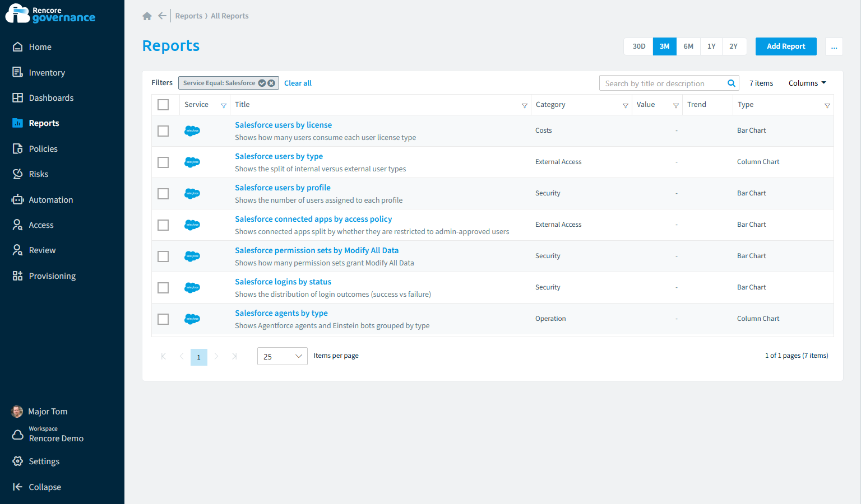
Task: Click the Automation robot icon
Action: [x=17, y=200]
